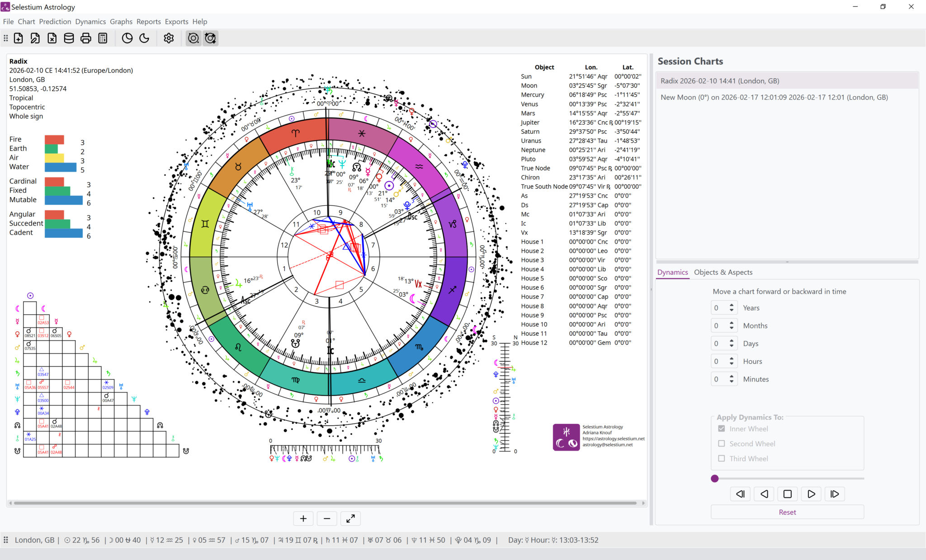Check the Third Wheel option
Viewport: 926px width, 560px height.
coord(721,458)
